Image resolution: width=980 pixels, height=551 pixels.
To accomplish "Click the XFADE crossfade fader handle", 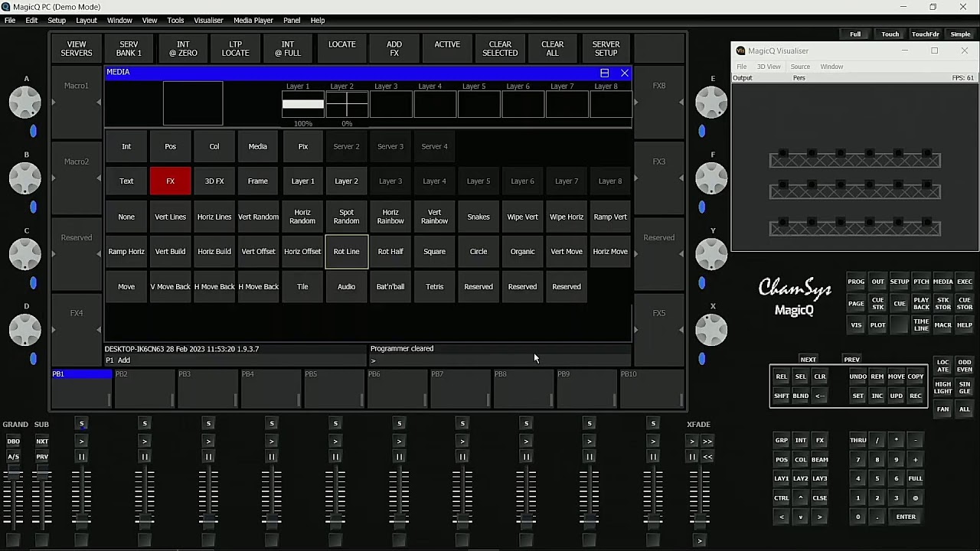I will pos(700,520).
